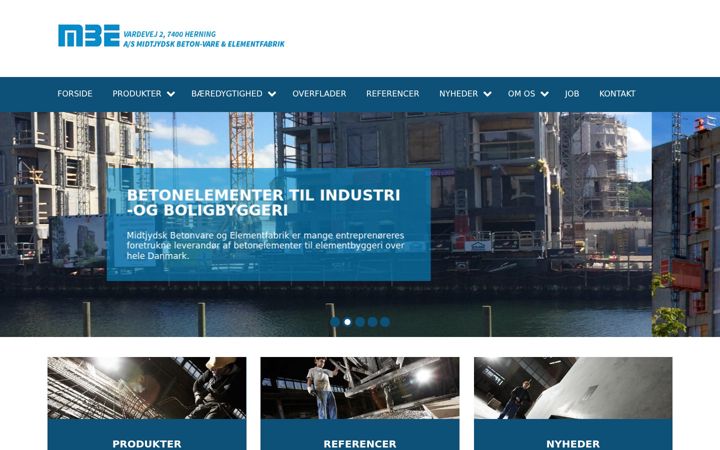Open the KONTAKT page
Image resolution: width=720 pixels, height=450 pixels.
coord(617,94)
